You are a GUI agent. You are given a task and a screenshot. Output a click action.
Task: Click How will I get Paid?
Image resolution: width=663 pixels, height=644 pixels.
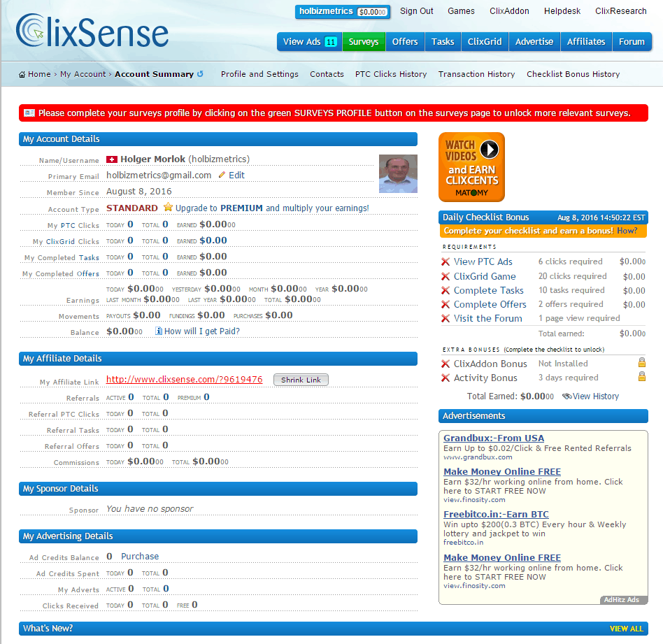tap(201, 331)
